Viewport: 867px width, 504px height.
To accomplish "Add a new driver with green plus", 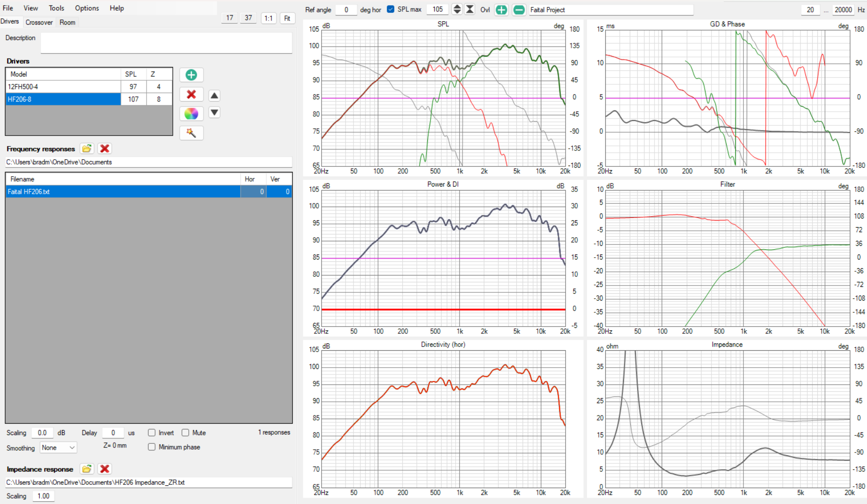I will point(191,75).
